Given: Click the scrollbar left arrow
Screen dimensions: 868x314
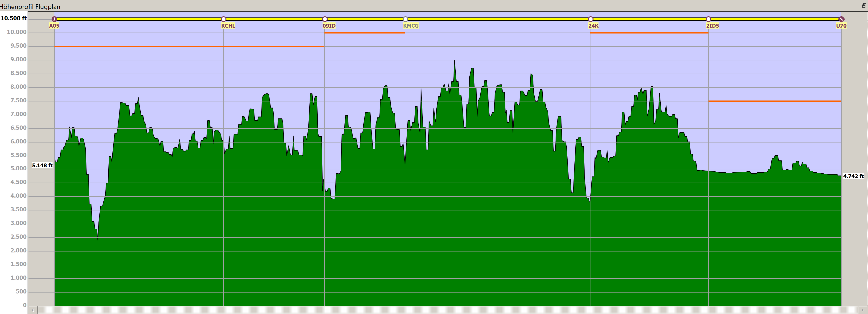Looking at the screenshot, I should tap(33, 310).
